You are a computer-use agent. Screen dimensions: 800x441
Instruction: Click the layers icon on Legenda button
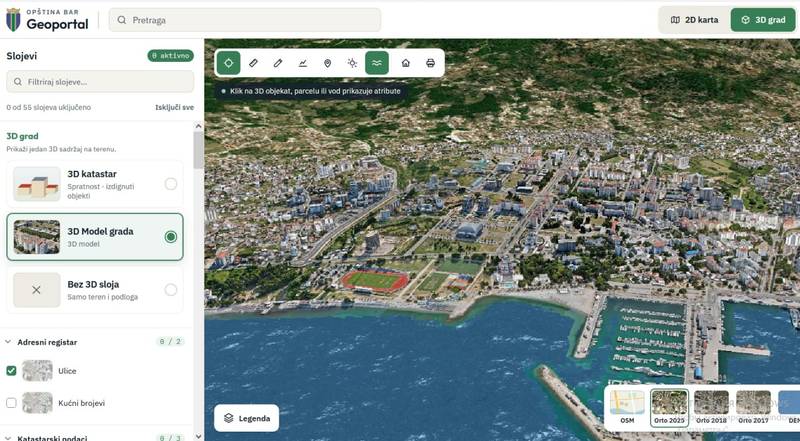tap(229, 418)
